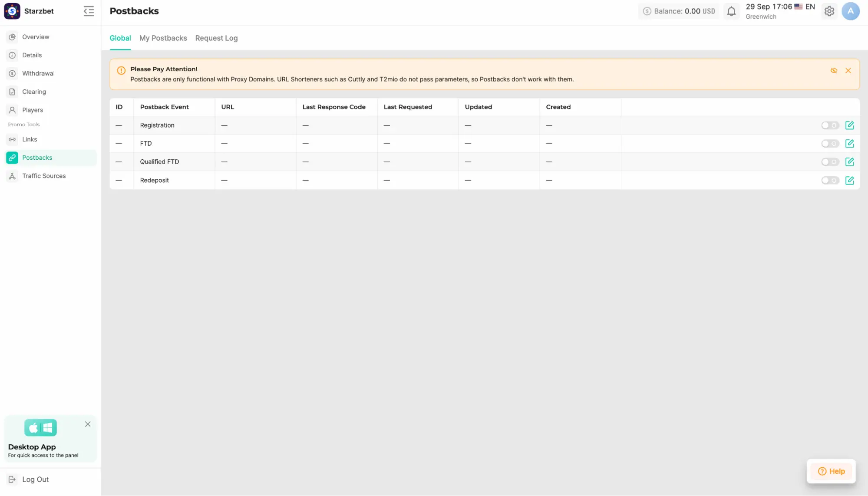Open the Help widget

tap(831, 471)
